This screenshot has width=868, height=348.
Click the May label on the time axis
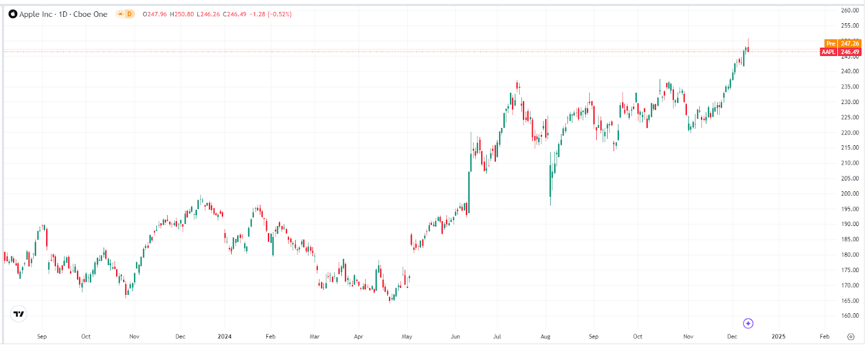[407, 337]
